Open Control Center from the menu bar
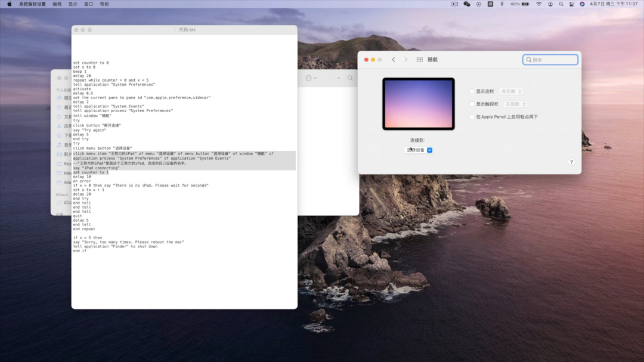Viewport: 644px width, 362px height. point(571,4)
